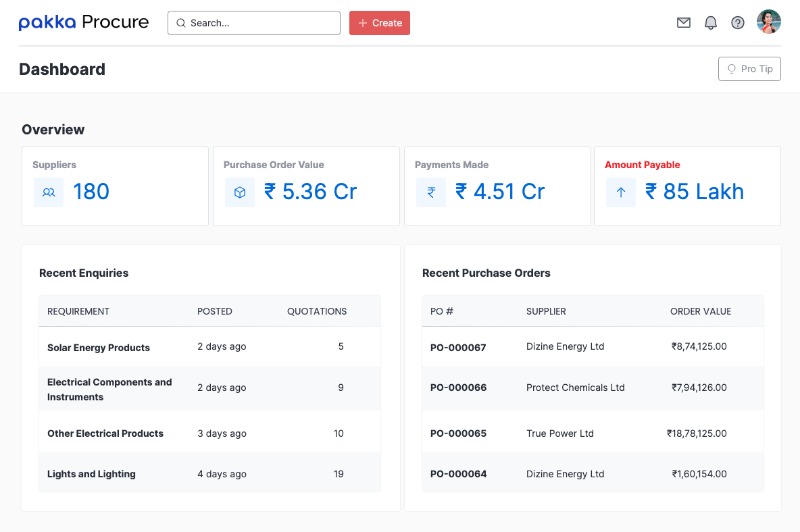
Task: Open the user profile avatar
Action: coord(769,21)
